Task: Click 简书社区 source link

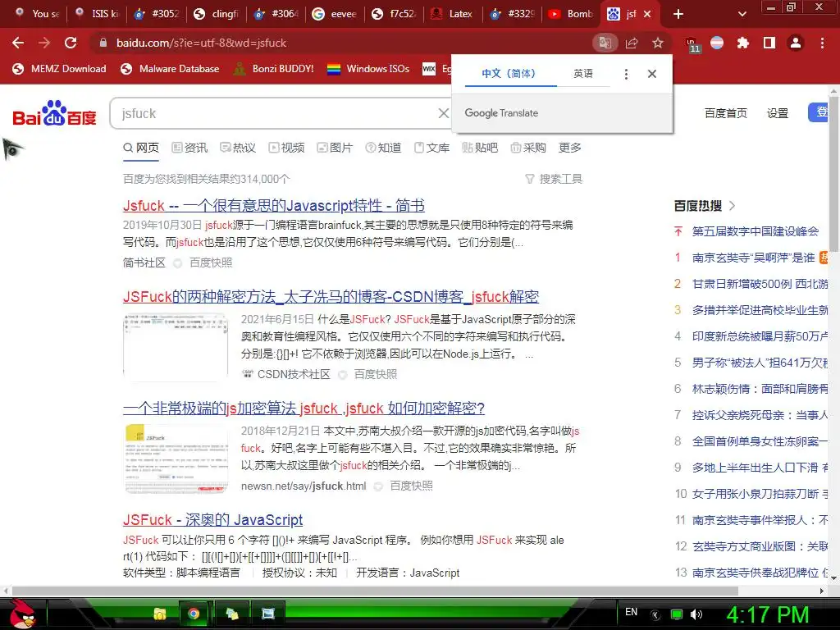Action: coord(144,263)
